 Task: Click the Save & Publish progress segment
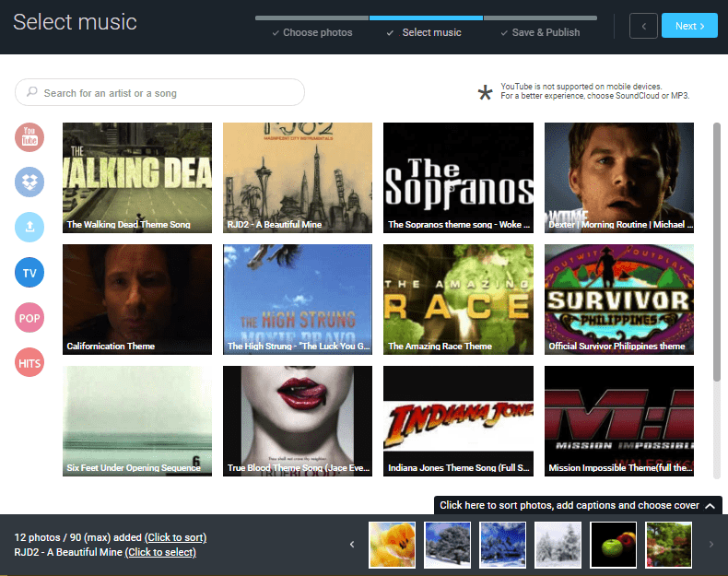540,18
